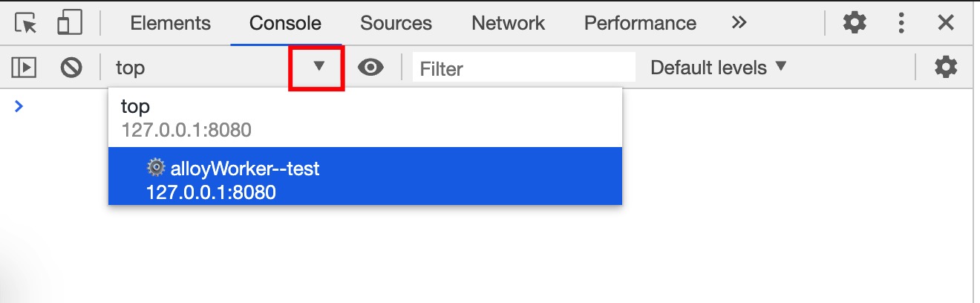Viewport: 980px width, 303px height.
Task: Show more tabs with double chevron
Action: (x=739, y=23)
